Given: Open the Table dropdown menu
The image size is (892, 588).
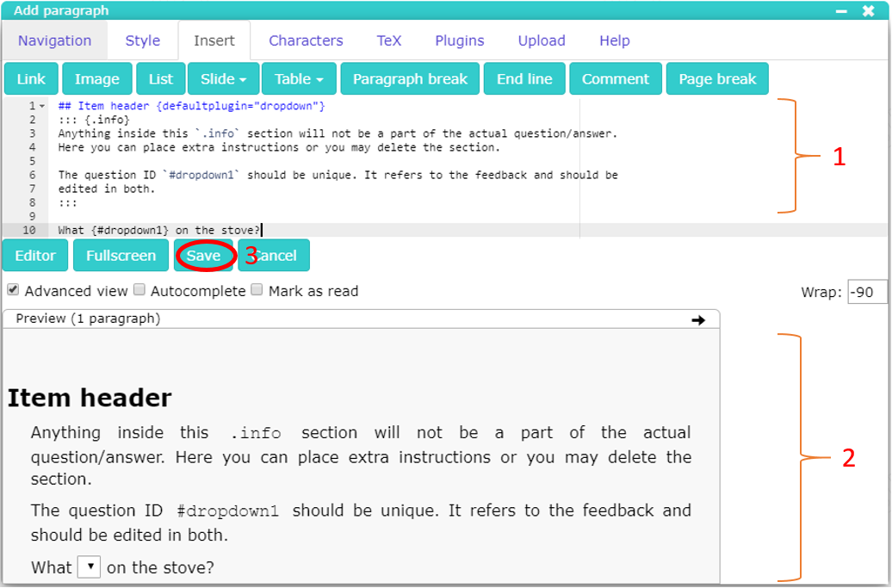Looking at the screenshot, I should tap(299, 79).
